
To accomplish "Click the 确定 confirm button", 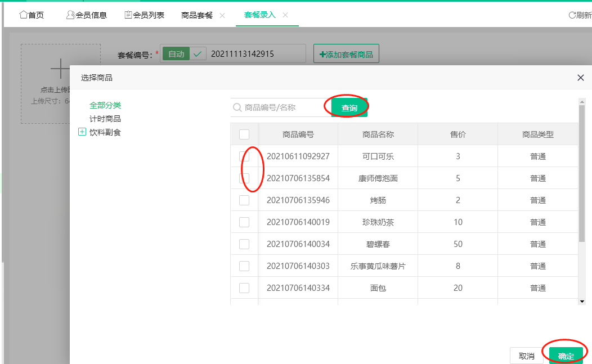I will (565, 355).
